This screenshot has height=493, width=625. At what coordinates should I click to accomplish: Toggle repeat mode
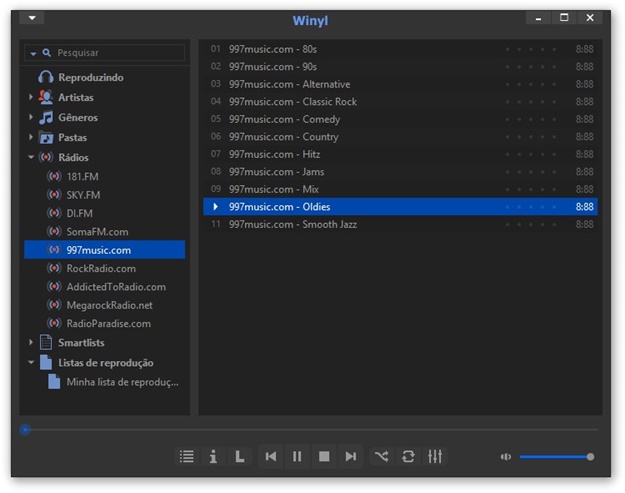[x=408, y=456]
